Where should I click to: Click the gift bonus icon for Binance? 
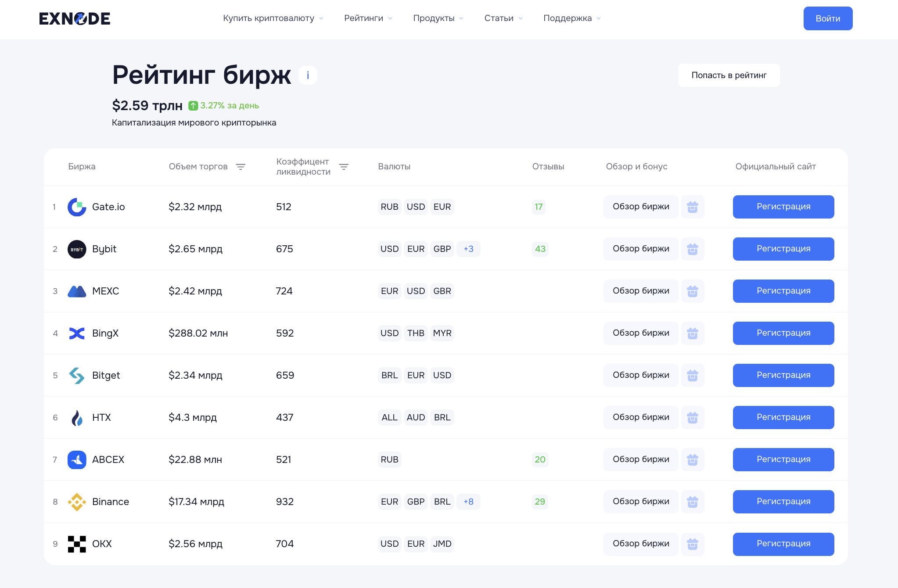point(693,502)
